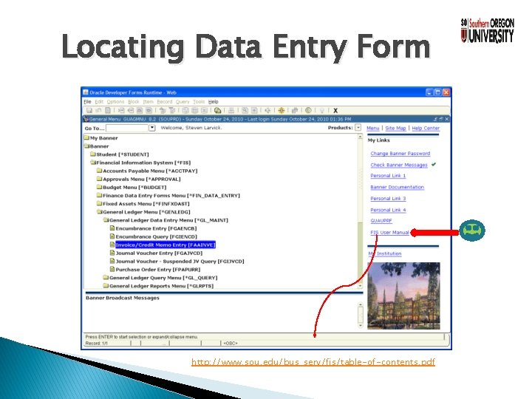Open Check Banner Messages link
The width and height of the screenshot is (532, 399).
[399, 165]
